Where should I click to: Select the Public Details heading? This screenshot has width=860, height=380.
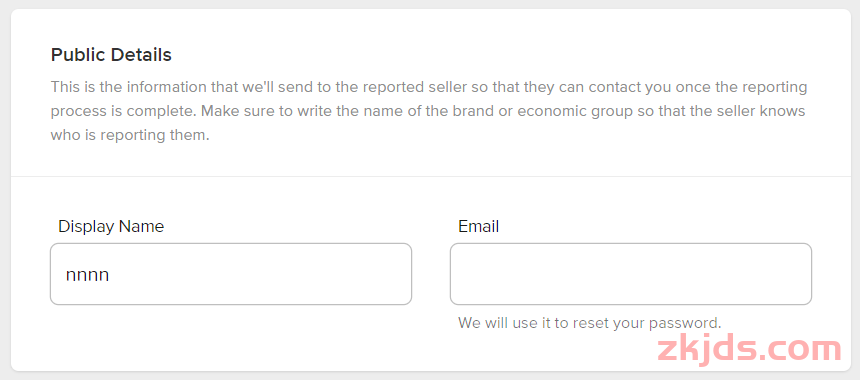click(x=111, y=55)
